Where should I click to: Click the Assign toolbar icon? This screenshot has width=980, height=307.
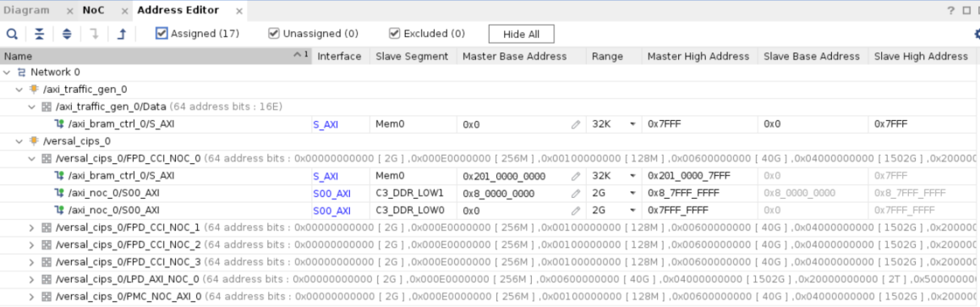[95, 34]
